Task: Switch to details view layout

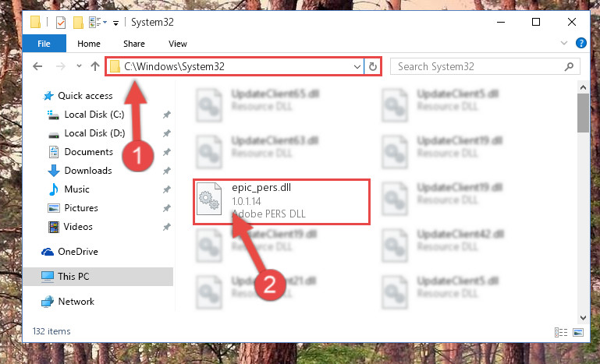Action: [x=561, y=332]
